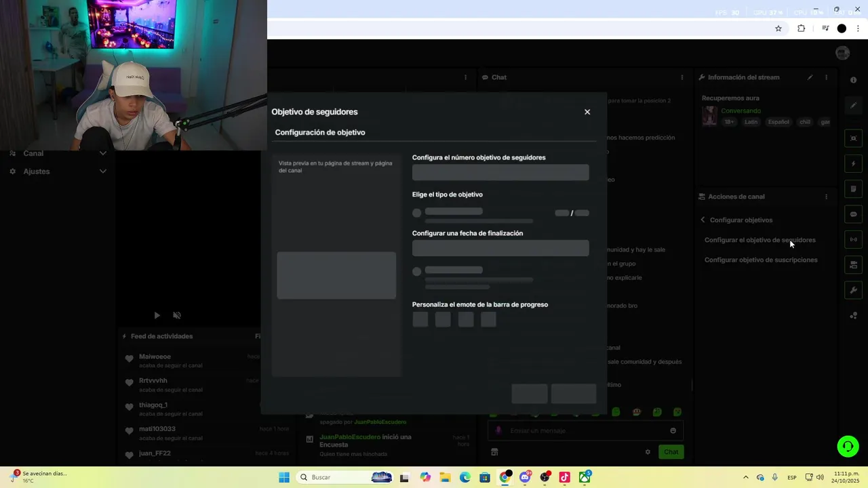This screenshot has width=868, height=488.
Task: Play the stream preview video
Action: click(x=157, y=315)
